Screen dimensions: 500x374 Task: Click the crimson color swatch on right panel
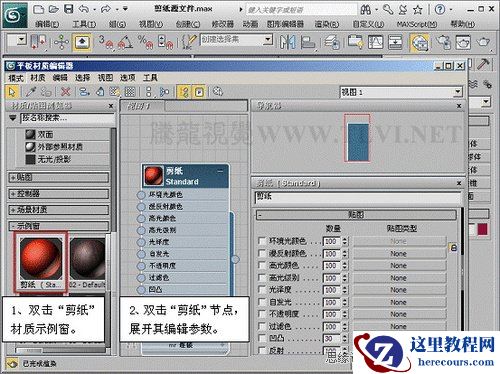click(x=482, y=229)
